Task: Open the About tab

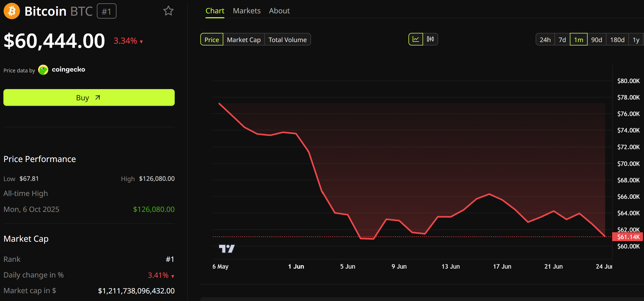Action: 279,11
